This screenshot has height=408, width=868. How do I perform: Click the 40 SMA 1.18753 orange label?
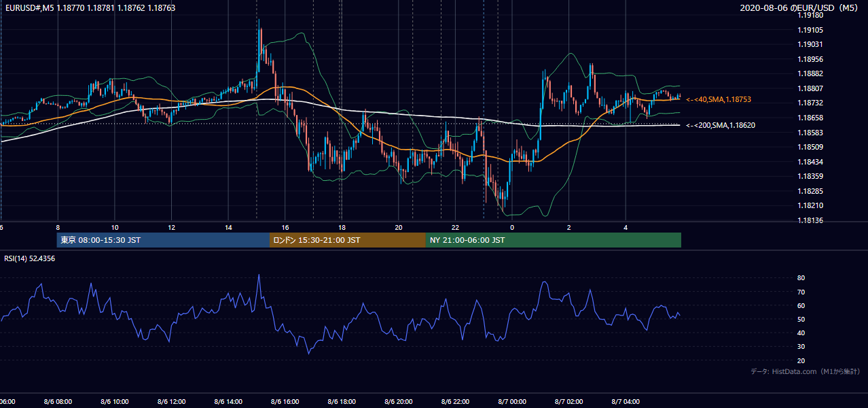click(718, 99)
